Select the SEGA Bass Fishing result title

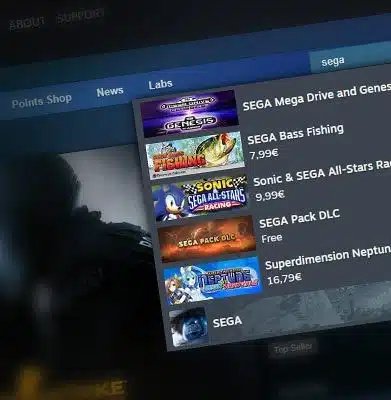(x=296, y=134)
